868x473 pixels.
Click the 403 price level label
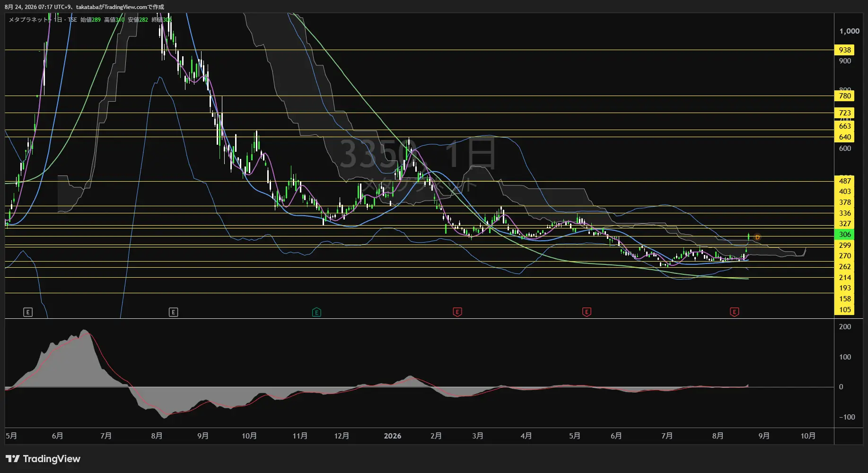(844, 192)
